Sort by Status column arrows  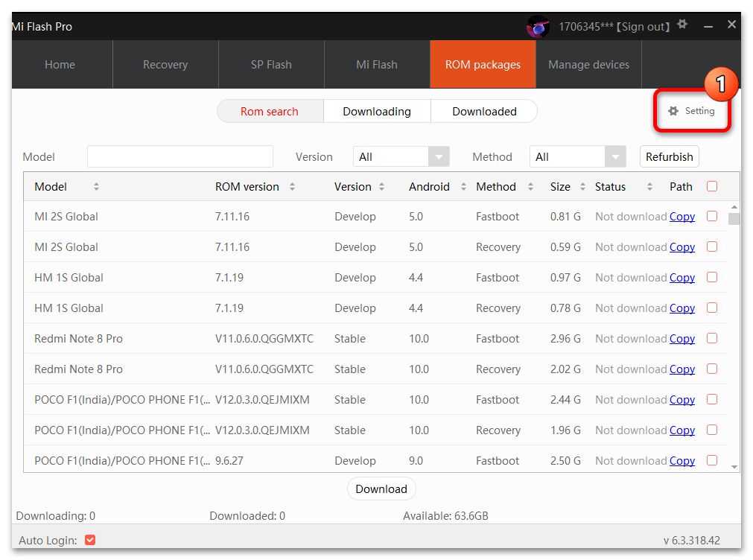tap(649, 186)
